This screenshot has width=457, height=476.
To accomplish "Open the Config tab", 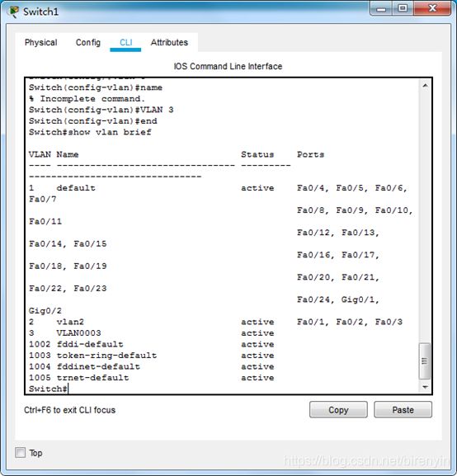I will [x=88, y=43].
